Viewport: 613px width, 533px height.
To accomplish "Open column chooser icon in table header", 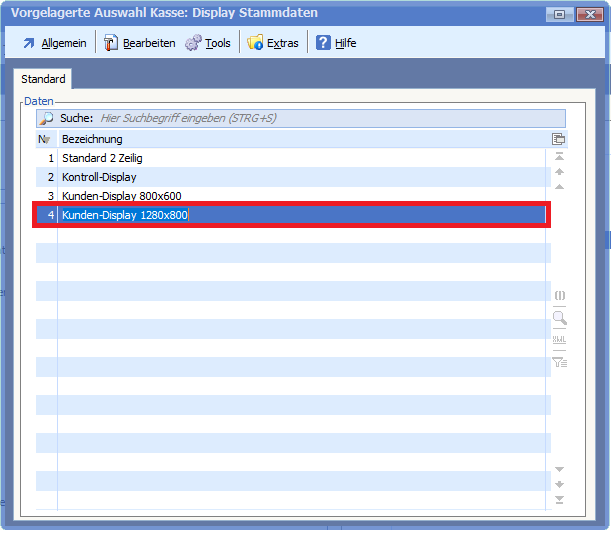I will click(x=559, y=139).
